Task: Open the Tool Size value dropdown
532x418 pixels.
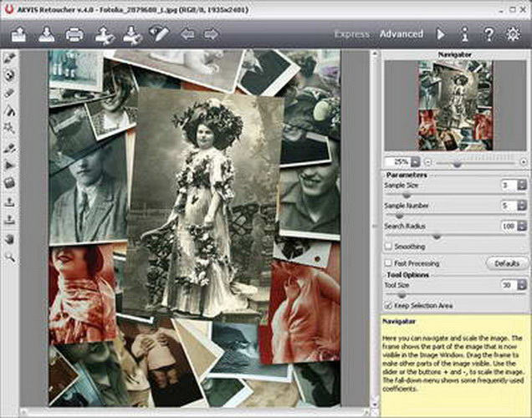Action: (x=520, y=285)
